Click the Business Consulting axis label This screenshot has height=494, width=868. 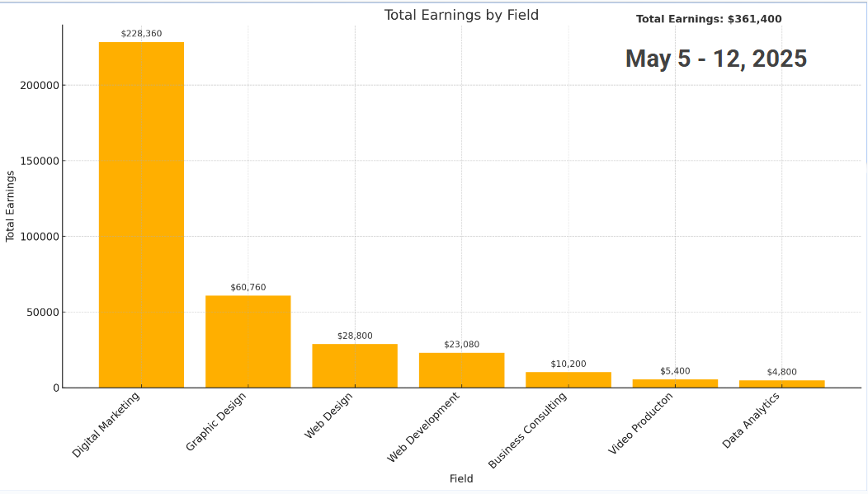tap(528, 430)
